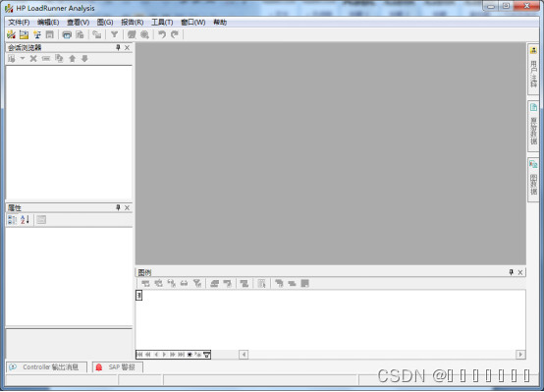This screenshot has width=544, height=392.
Task: Pin the 属性 properties panel
Action: click(118, 207)
